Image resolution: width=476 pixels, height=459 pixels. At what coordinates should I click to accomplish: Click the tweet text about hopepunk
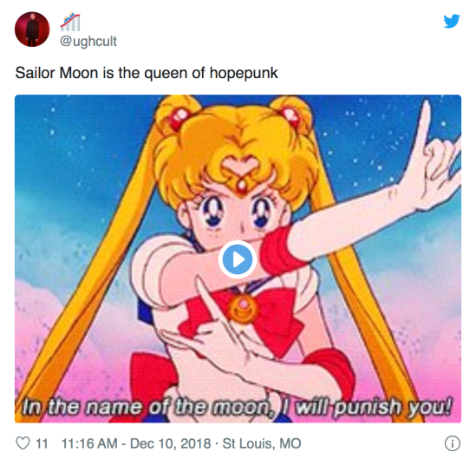tap(147, 73)
